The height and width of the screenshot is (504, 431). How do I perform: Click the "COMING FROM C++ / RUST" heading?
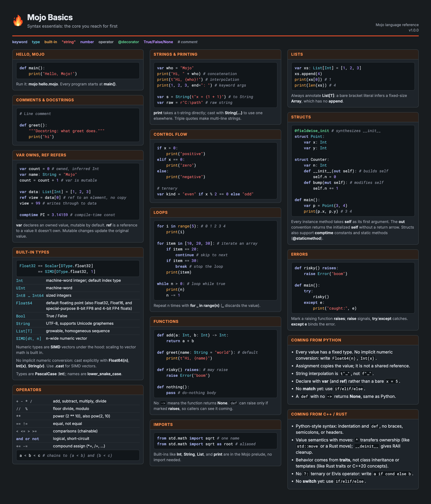coord(319,414)
